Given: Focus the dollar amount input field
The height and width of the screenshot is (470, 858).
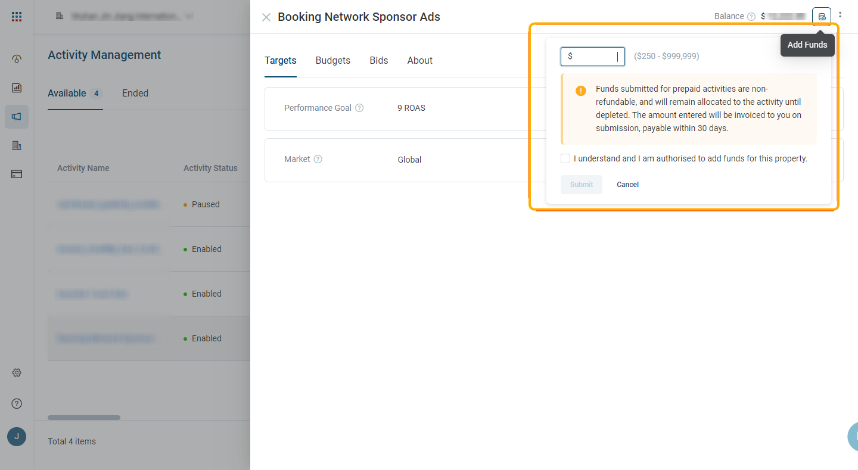Looking at the screenshot, I should (593, 56).
